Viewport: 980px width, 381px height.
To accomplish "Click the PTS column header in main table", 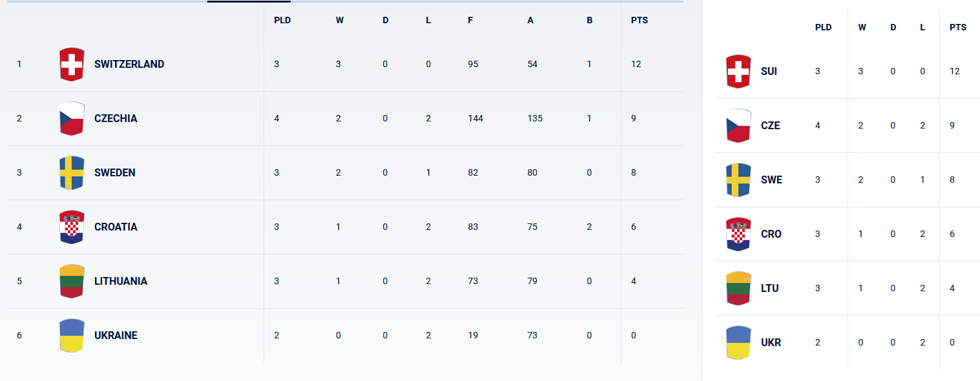I will tap(640, 21).
